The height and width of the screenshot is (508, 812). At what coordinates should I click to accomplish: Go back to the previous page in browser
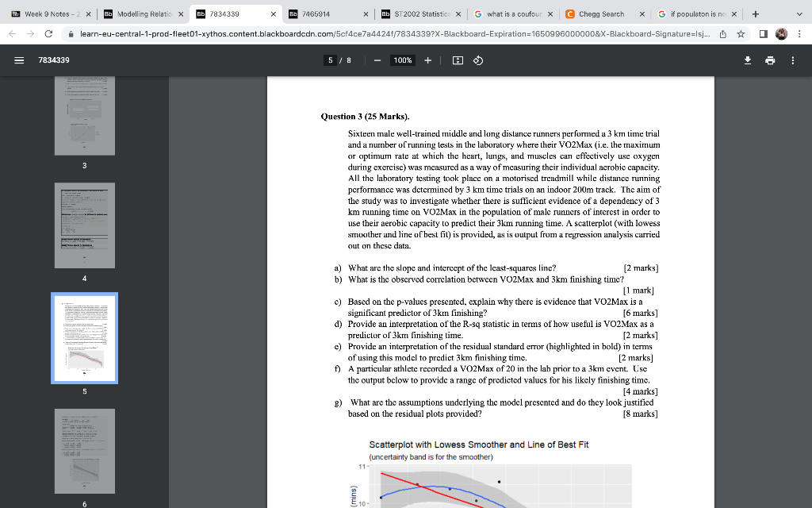13,33
